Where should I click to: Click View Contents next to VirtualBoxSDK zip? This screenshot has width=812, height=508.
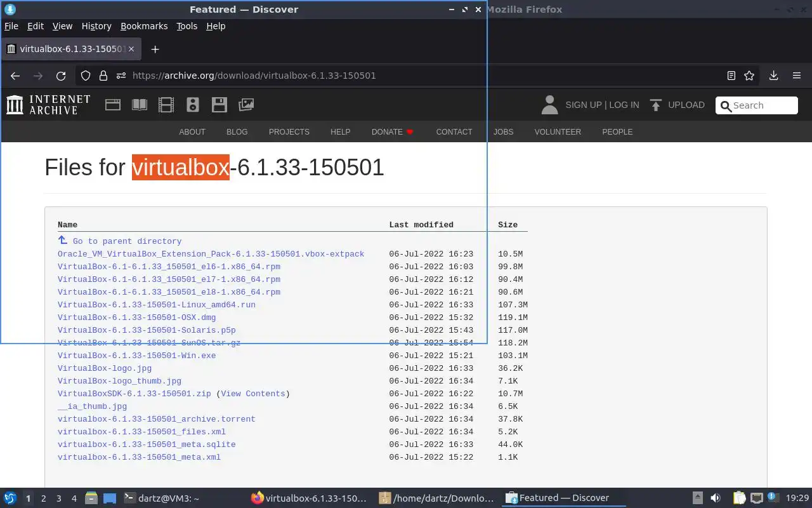[253, 394]
